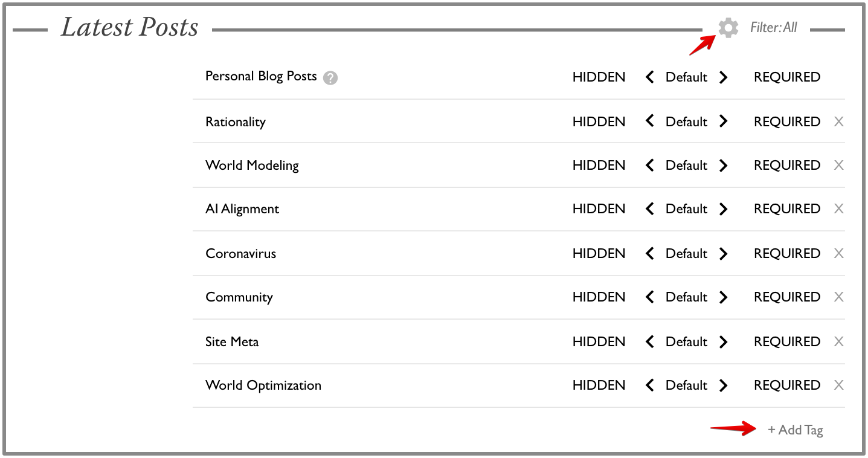Screen dimensions: 868x458
Task: Remove the Rationality tag filter
Action: (x=838, y=122)
